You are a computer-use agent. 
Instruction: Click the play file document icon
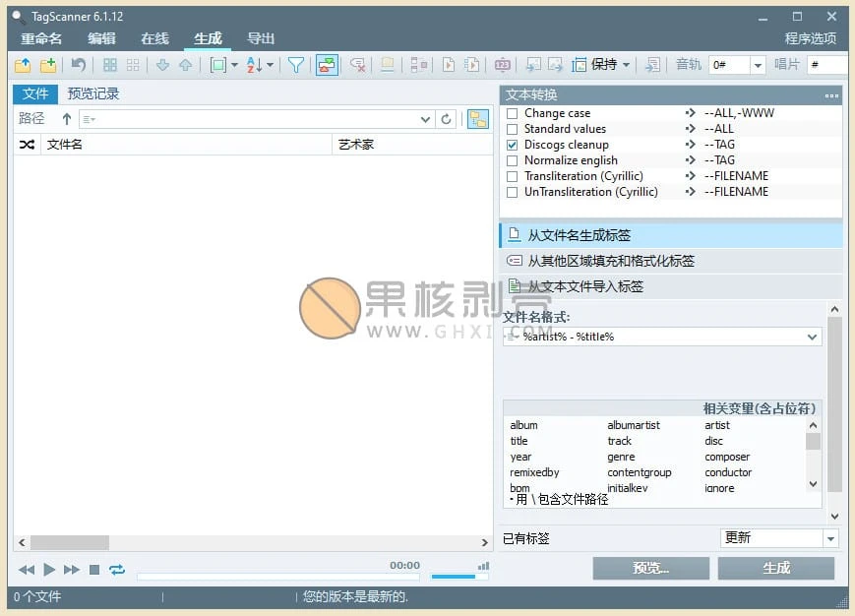tap(449, 65)
